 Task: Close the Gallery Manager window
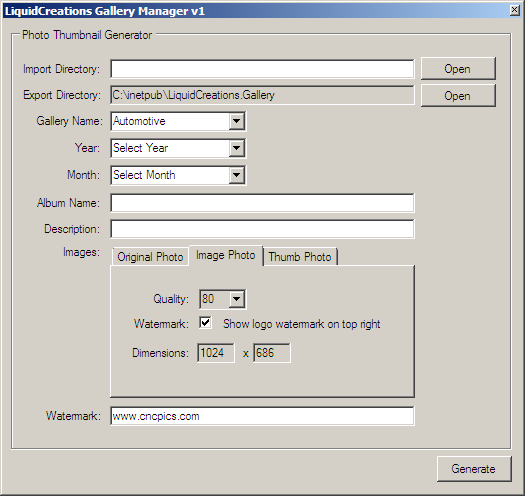[515, 10]
